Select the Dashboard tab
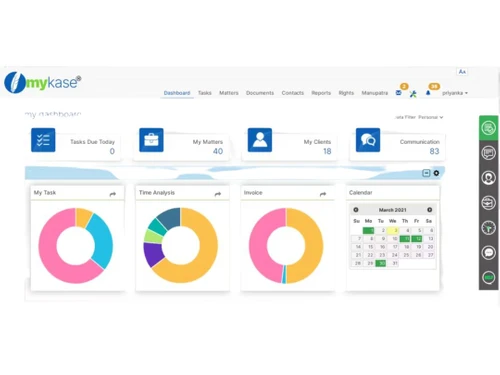The image size is (500, 375). click(x=177, y=93)
